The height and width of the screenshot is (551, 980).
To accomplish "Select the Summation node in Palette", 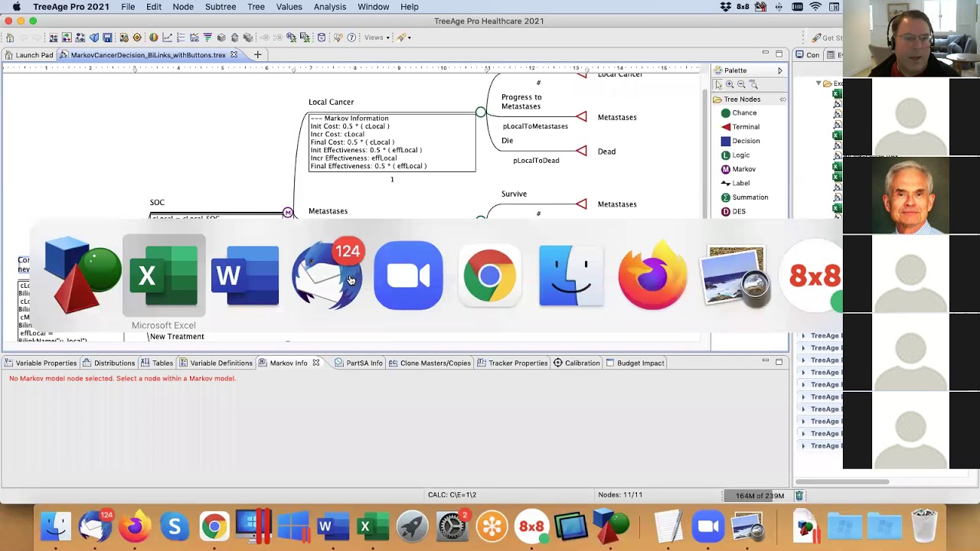I will pyautogui.click(x=744, y=197).
